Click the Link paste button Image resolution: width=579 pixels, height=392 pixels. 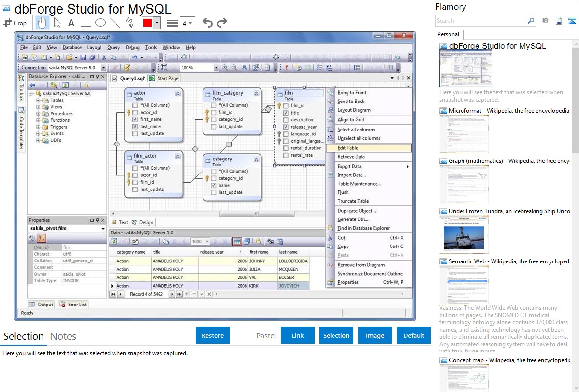pos(298,335)
